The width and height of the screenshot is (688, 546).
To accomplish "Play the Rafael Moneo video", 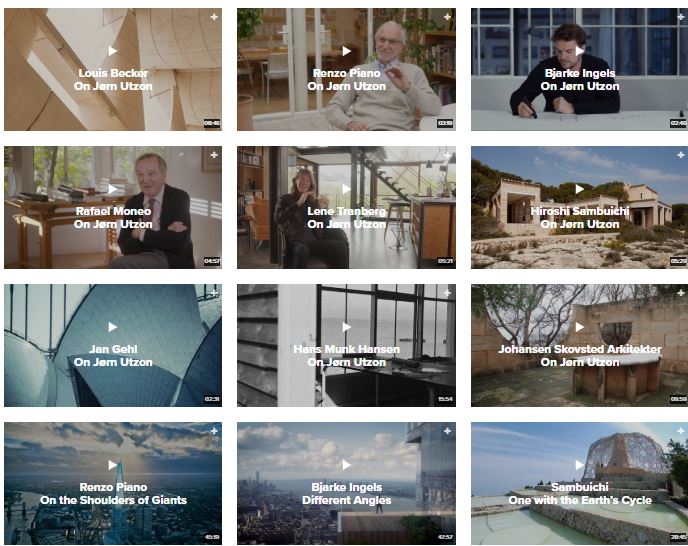I will tap(113, 189).
